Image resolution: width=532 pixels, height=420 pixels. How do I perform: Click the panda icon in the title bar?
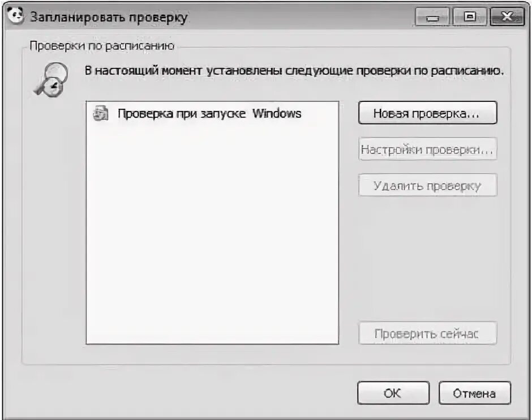pos(15,16)
